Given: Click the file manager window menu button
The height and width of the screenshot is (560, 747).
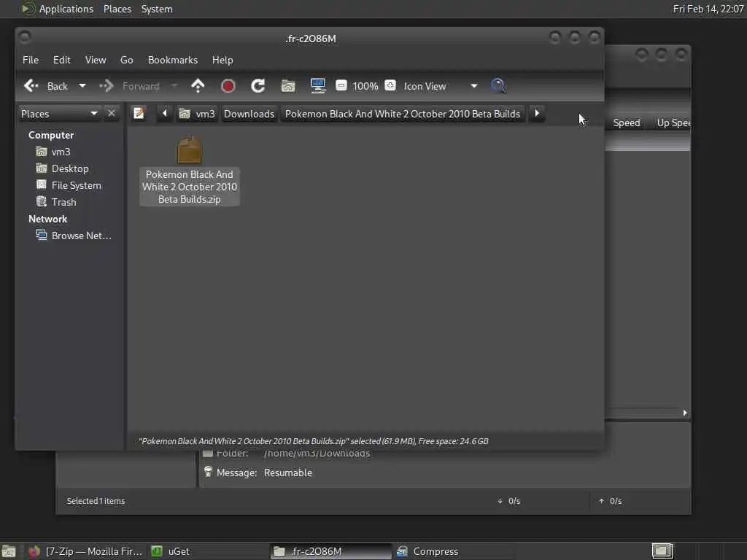Looking at the screenshot, I should (x=26, y=36).
